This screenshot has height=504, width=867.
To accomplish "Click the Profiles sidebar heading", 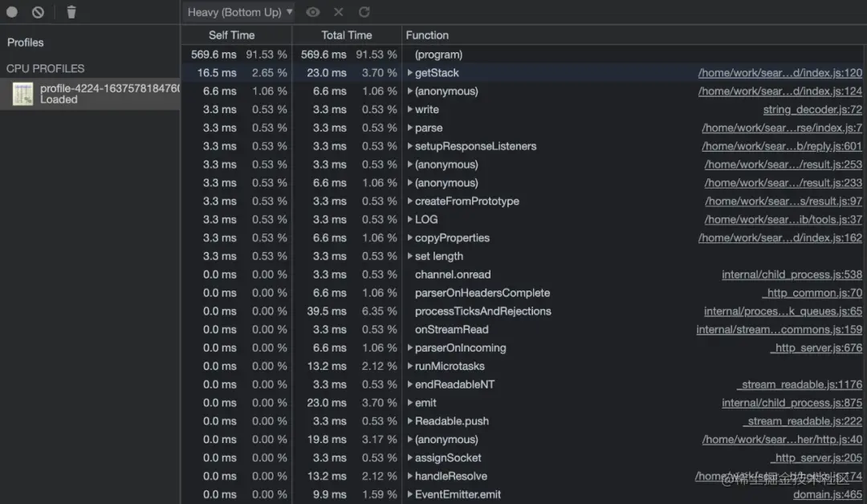I will [26, 43].
